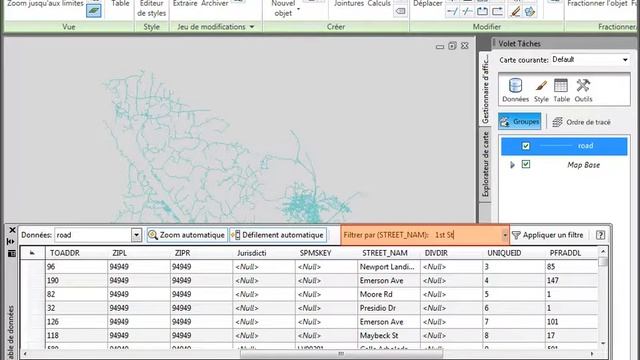Click the green leaf view icon

tap(94, 11)
